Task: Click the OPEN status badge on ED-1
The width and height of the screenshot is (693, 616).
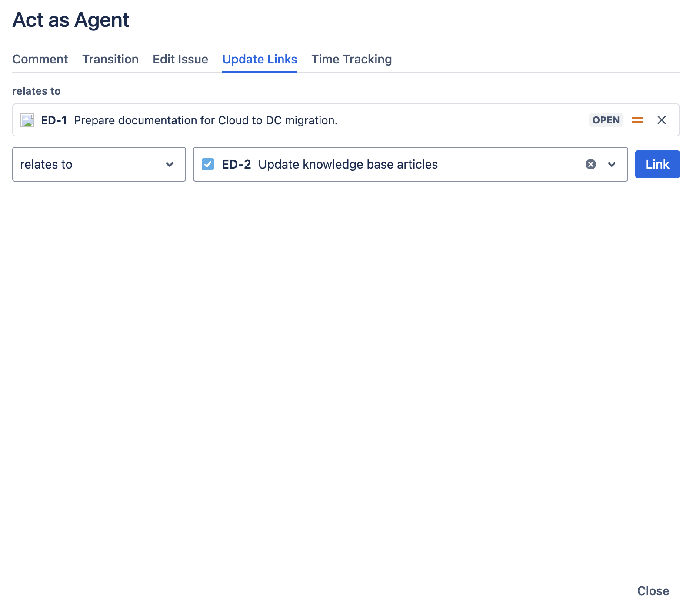Action: pos(606,120)
